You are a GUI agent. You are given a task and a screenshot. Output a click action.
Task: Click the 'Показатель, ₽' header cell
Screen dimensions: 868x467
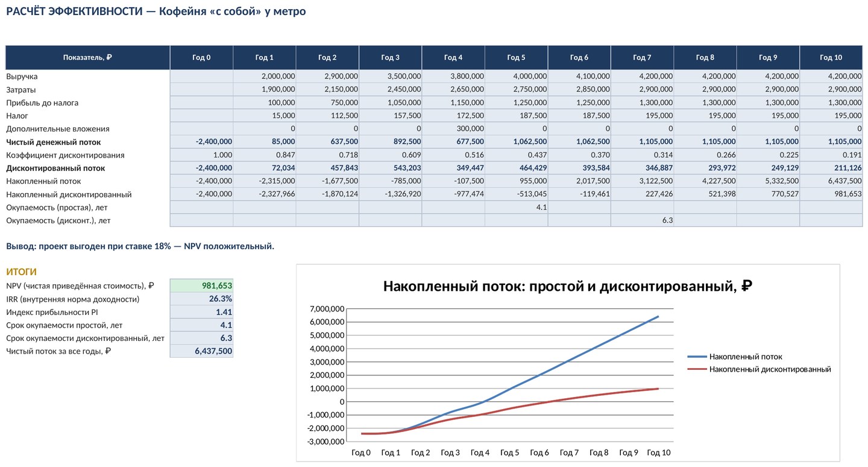[x=88, y=57]
